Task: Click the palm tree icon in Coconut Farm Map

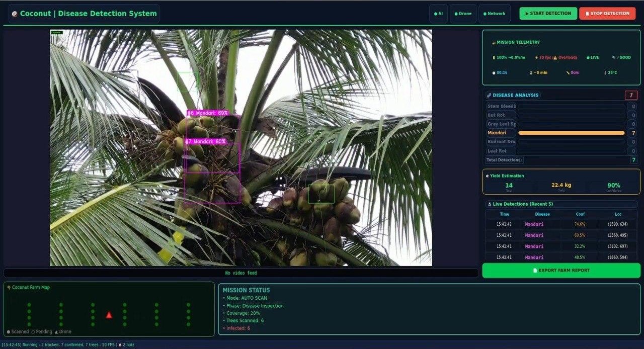Action: click(9, 288)
